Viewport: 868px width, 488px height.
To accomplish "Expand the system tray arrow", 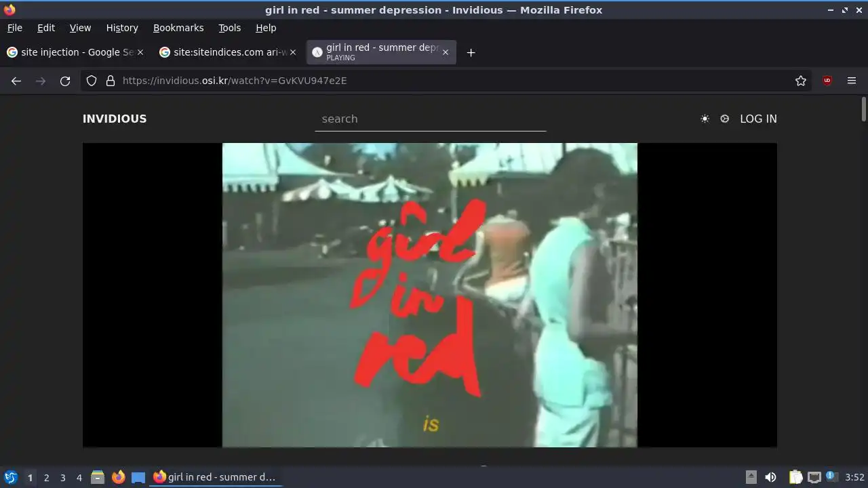I will (x=751, y=477).
